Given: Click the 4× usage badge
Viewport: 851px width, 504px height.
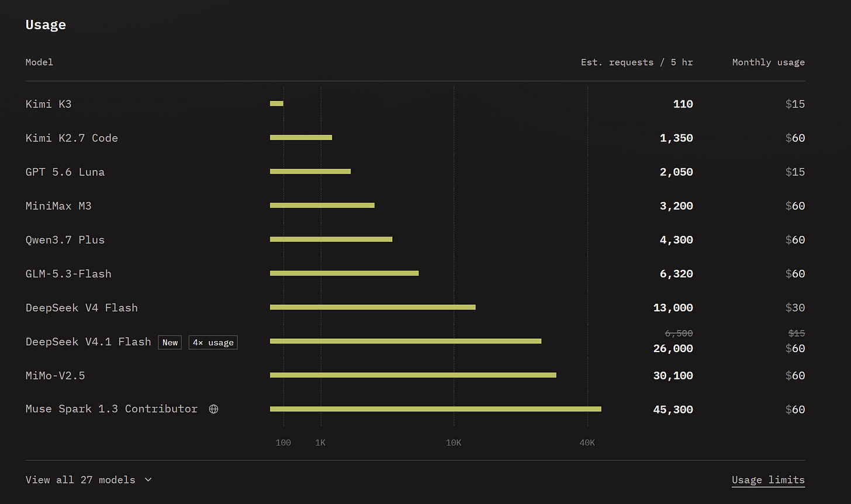Looking at the screenshot, I should [213, 342].
